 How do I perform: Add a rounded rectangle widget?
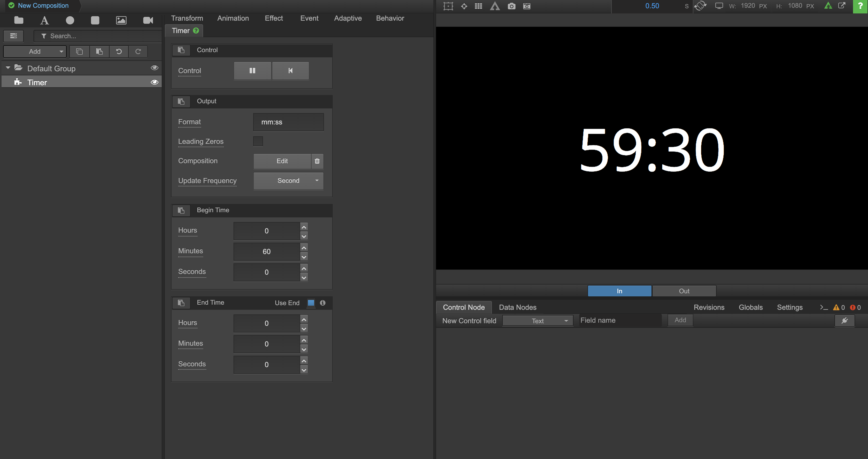pos(95,20)
